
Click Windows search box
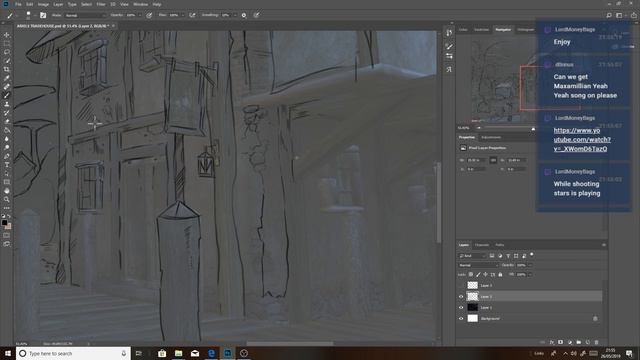tap(73, 353)
